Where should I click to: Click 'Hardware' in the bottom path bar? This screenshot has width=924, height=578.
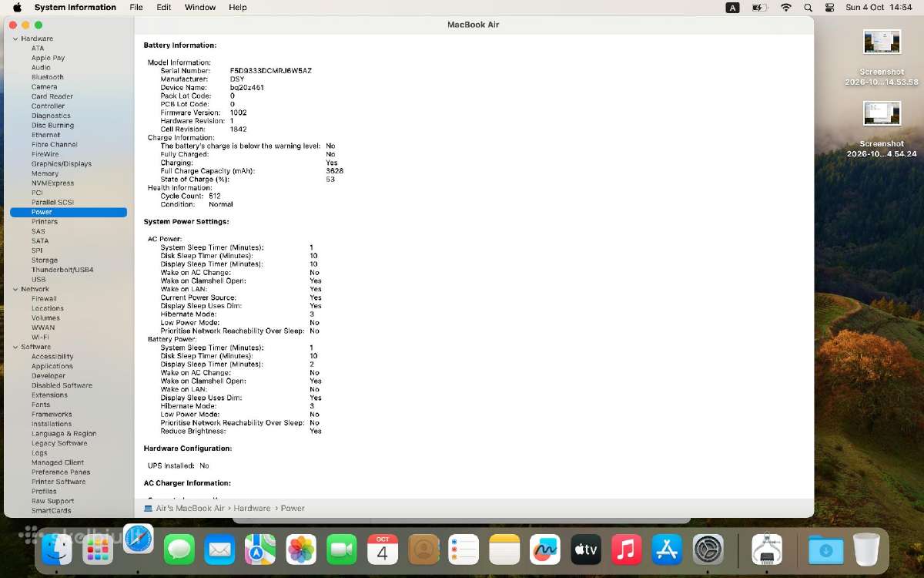252,508
